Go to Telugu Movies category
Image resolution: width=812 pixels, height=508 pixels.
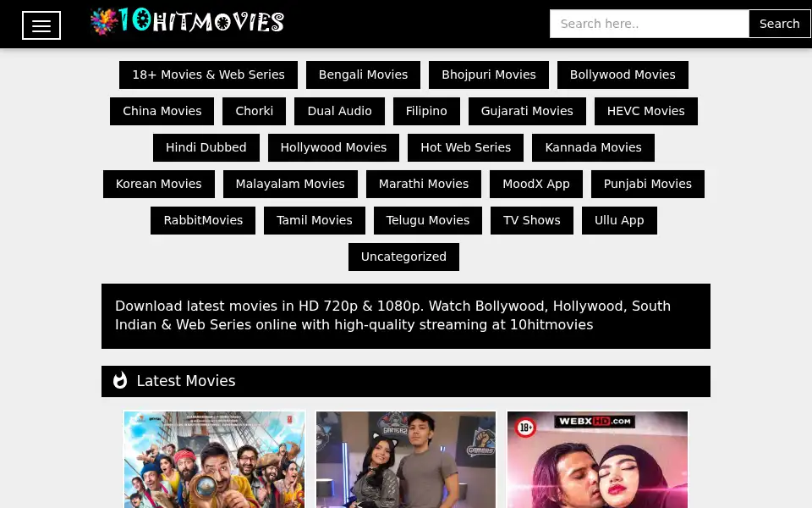(428, 220)
